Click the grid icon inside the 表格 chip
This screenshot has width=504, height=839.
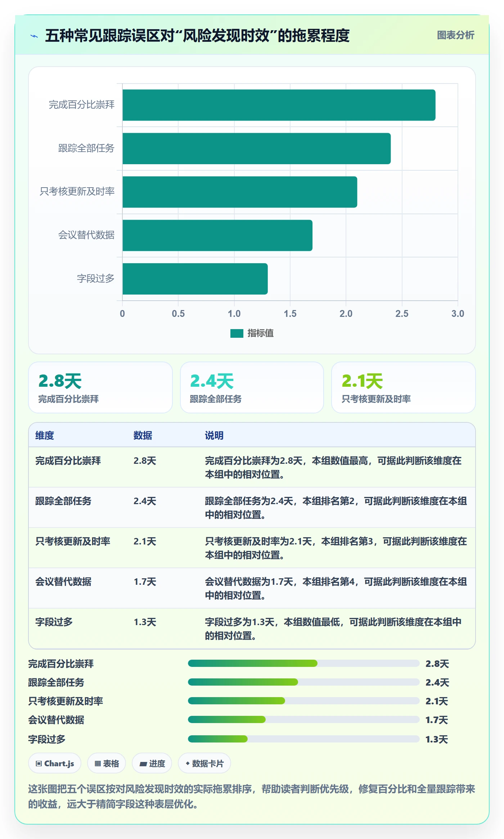98,764
